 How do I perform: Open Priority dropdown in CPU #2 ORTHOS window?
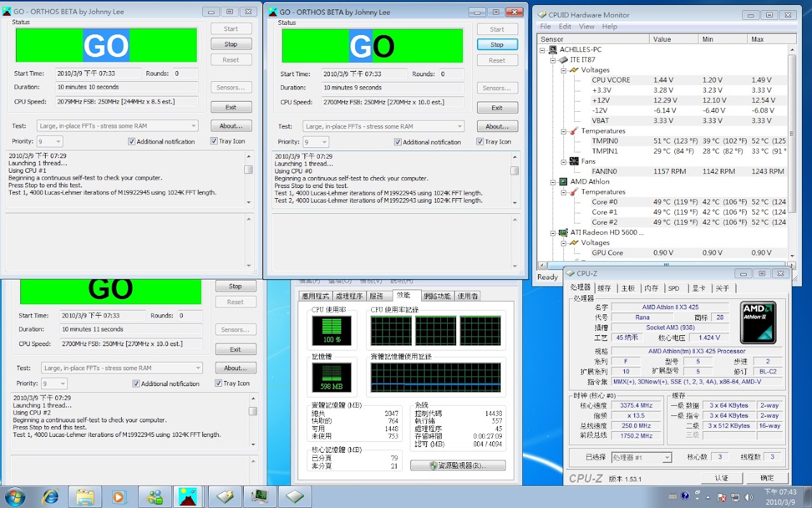point(54,384)
